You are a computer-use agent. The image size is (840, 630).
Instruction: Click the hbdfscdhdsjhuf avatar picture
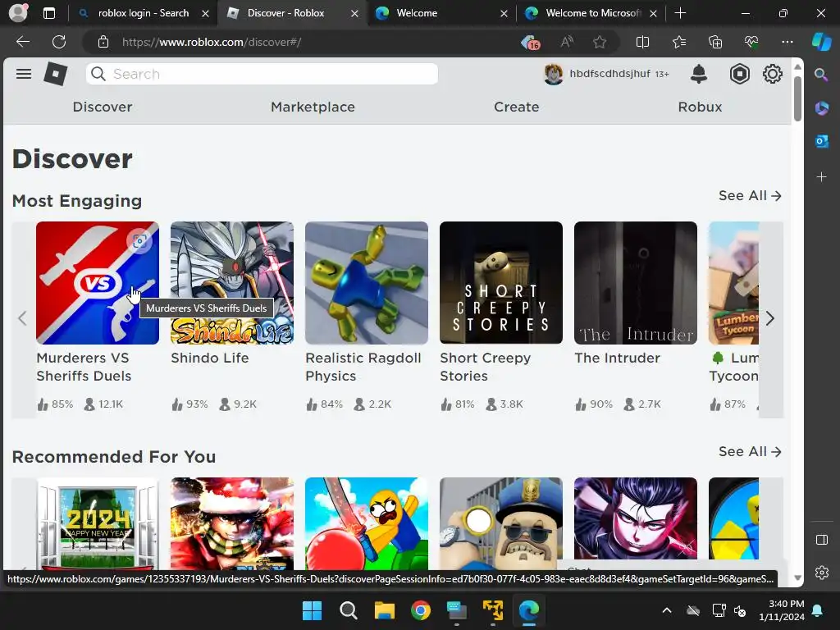(554, 74)
